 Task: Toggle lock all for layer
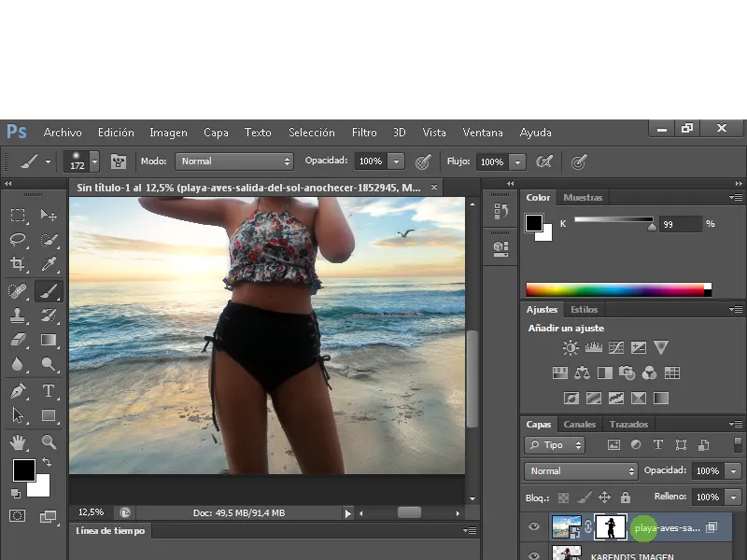tap(626, 497)
